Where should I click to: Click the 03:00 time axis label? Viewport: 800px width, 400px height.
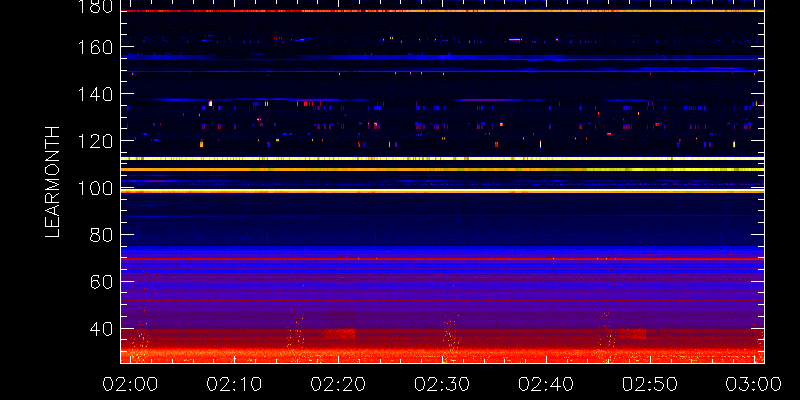point(754,384)
